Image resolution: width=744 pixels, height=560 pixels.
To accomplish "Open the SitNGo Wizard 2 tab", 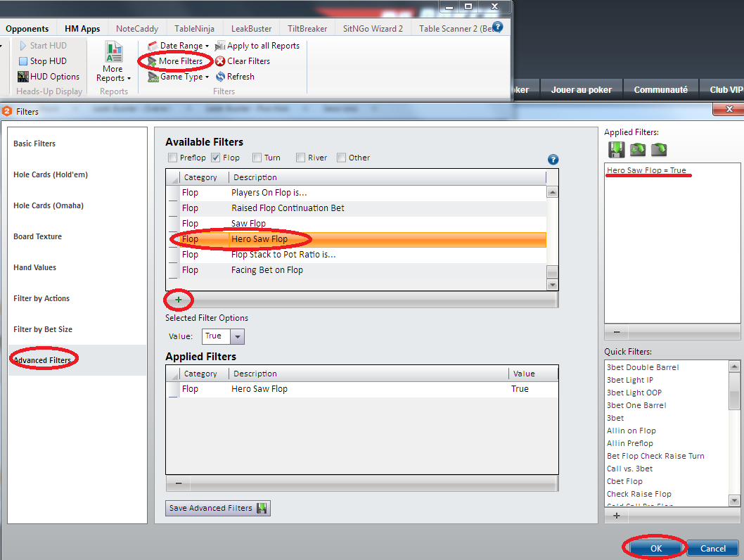I will [373, 28].
